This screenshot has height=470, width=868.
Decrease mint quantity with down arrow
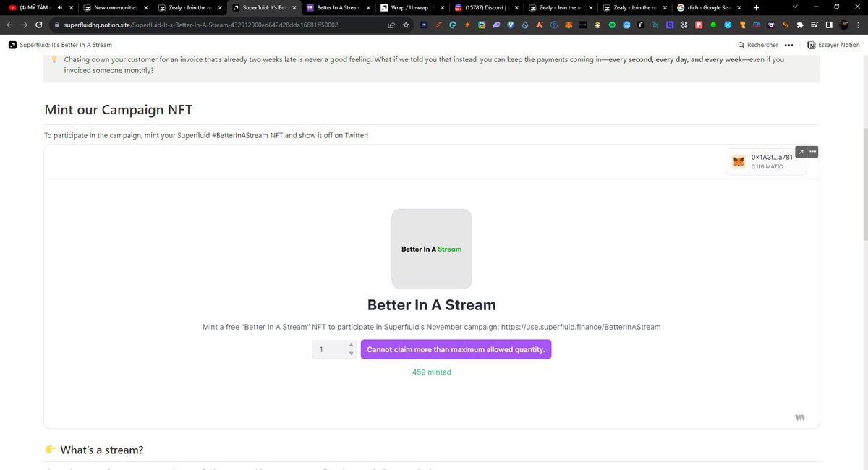(352, 354)
